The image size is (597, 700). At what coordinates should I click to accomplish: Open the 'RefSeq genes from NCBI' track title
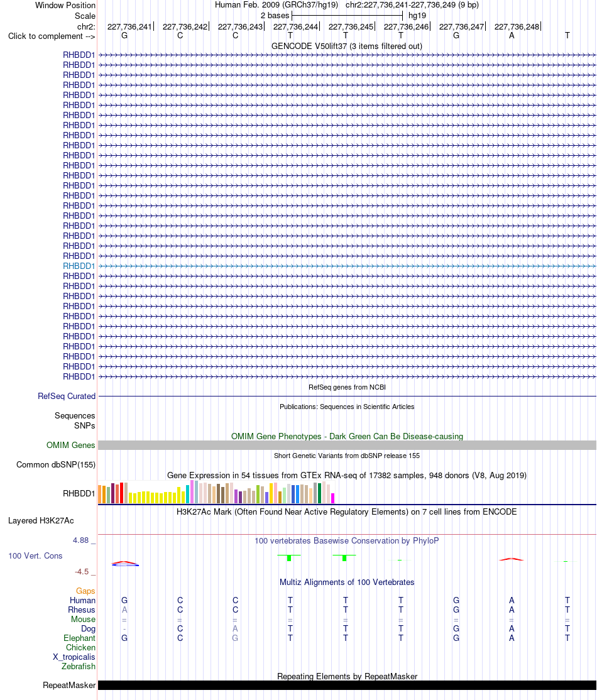click(x=347, y=387)
